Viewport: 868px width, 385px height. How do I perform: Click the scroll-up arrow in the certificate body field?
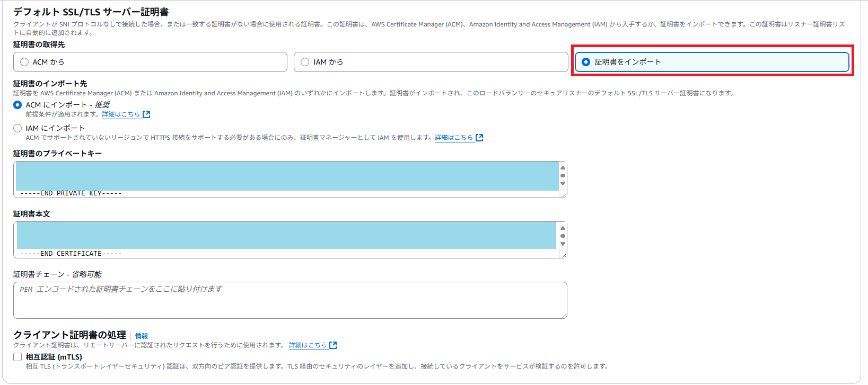coord(563,228)
